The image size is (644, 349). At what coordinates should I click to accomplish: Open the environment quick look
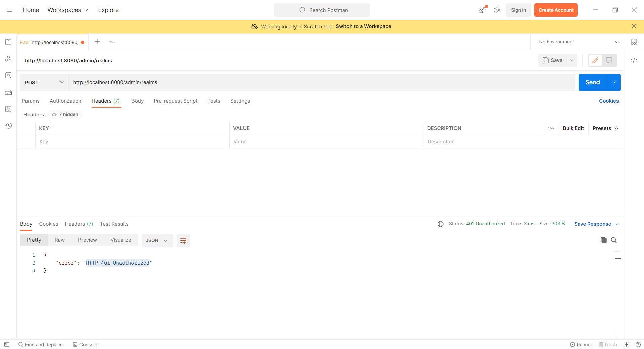pyautogui.click(x=634, y=42)
